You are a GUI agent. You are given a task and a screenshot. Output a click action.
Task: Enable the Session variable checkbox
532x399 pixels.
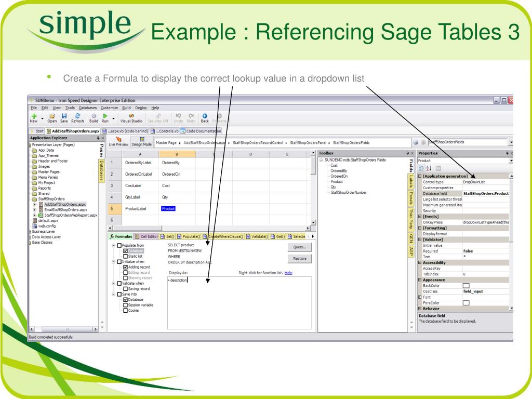(126, 305)
